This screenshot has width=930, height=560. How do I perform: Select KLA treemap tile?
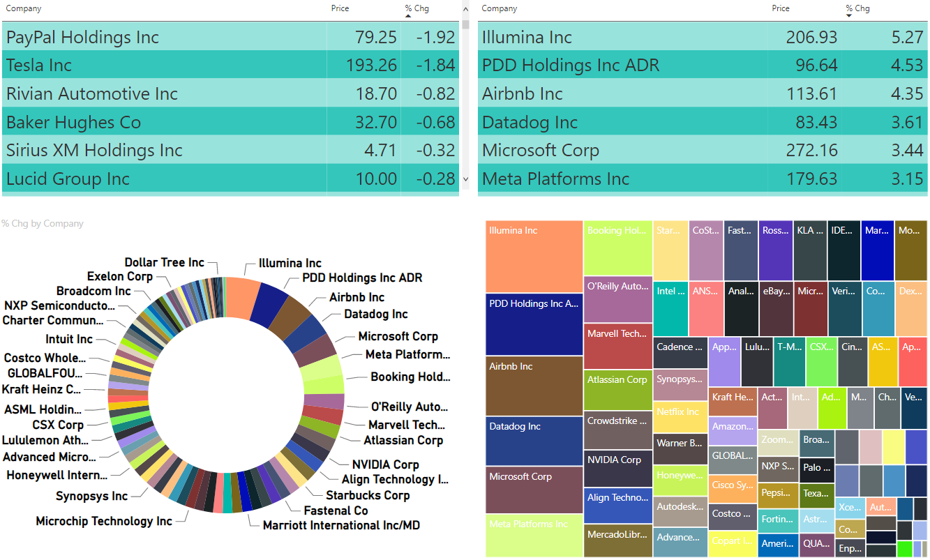810,250
